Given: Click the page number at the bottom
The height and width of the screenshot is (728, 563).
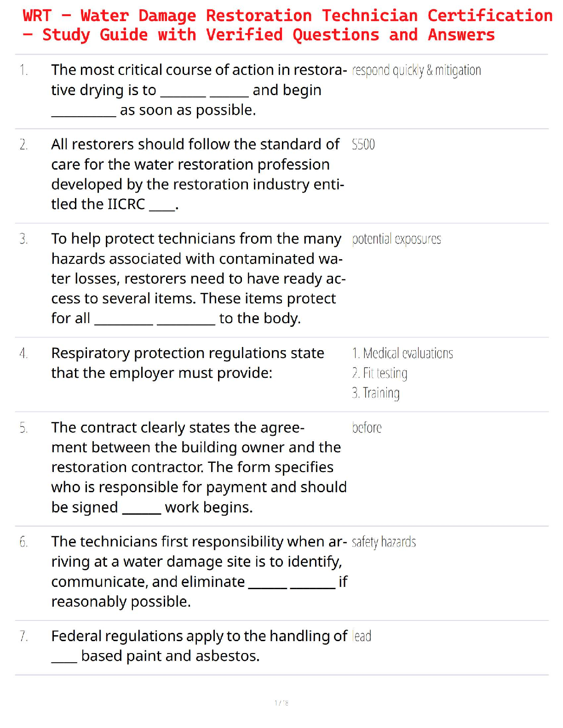Looking at the screenshot, I should (x=281, y=703).
